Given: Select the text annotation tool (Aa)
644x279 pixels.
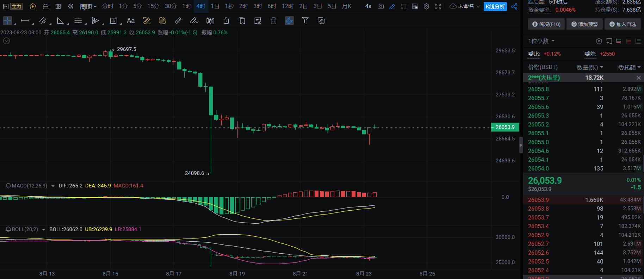Looking at the screenshot, I should pyautogui.click(x=131, y=21).
